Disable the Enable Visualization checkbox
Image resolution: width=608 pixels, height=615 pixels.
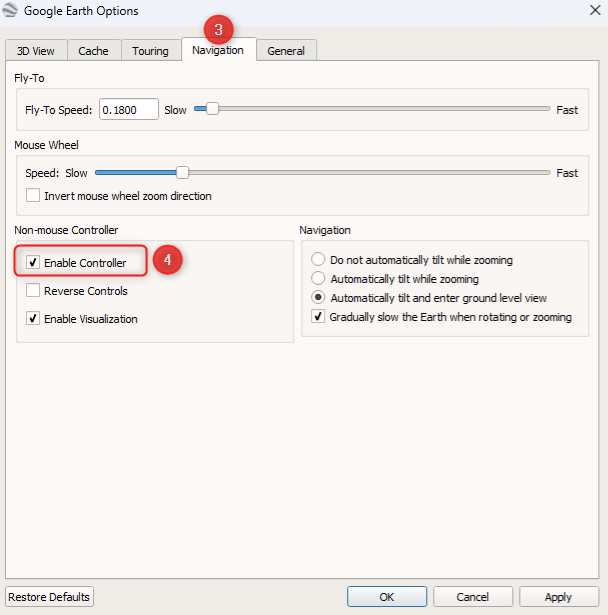(x=34, y=319)
